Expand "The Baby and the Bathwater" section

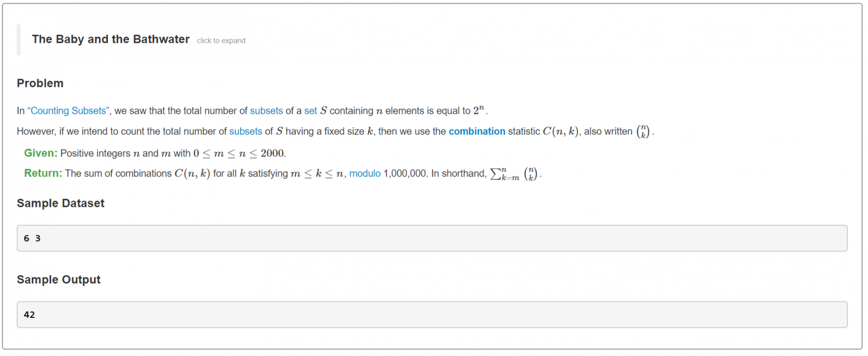coord(111,40)
